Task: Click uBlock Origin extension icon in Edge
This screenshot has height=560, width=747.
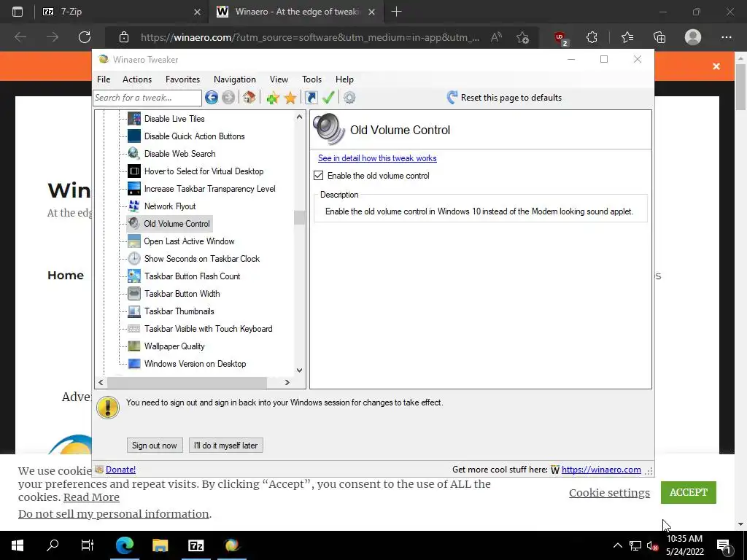Action: (561, 38)
